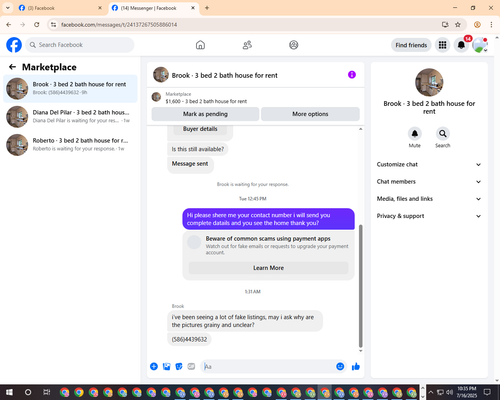Close the (3) Facebook tab

[100, 8]
